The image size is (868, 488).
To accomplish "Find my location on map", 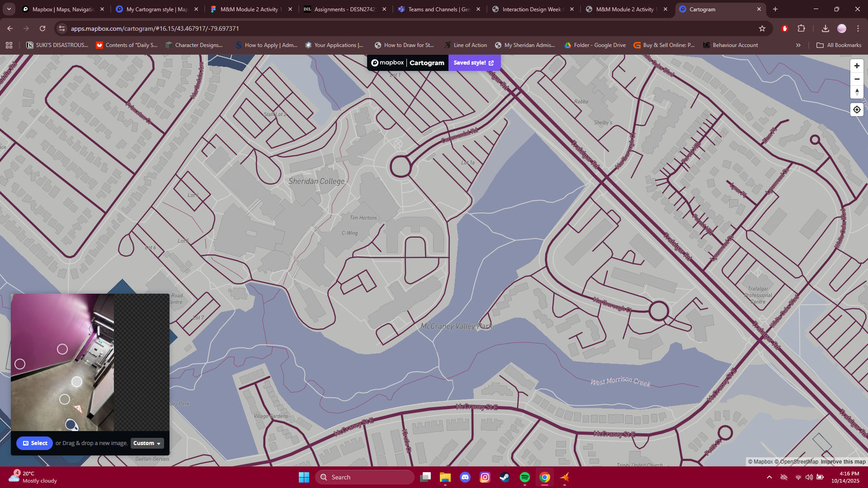I will pyautogui.click(x=857, y=110).
